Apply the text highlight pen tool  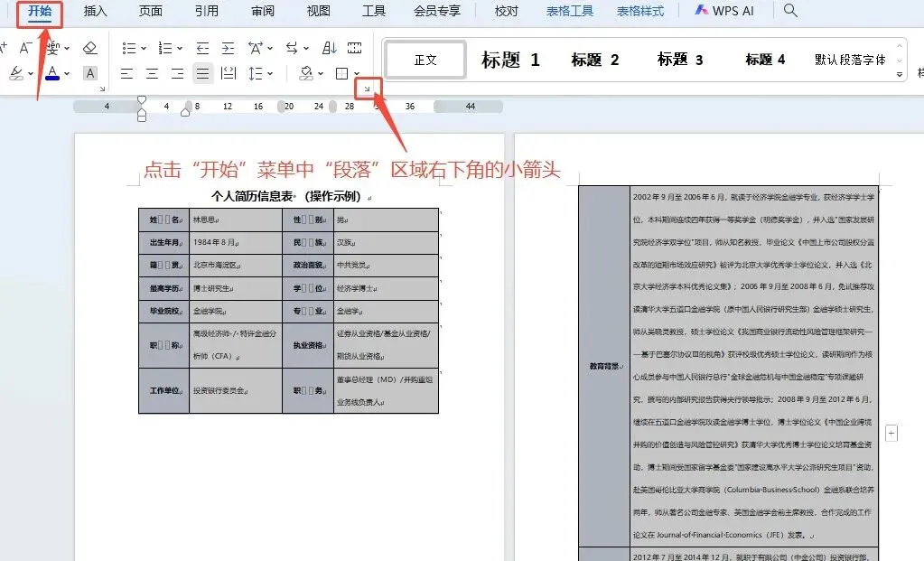(16, 73)
